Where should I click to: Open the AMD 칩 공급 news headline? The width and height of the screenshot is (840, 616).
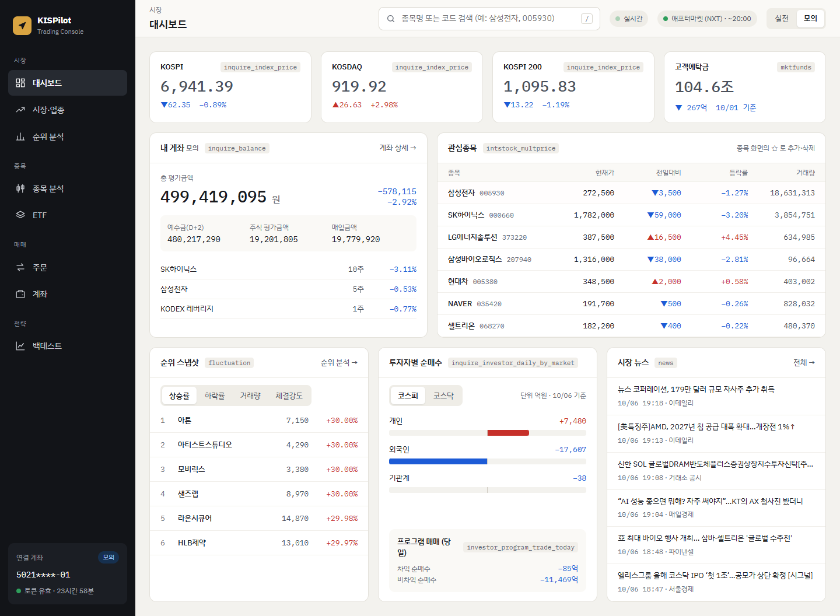click(706, 426)
